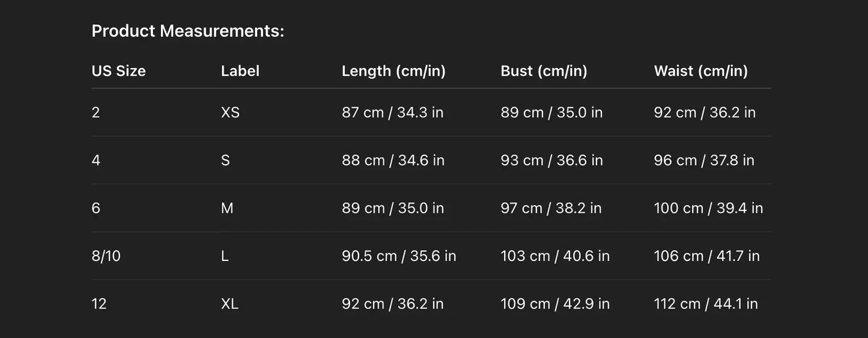Click the 93 cm / 36.6 in bust value
The width and height of the screenshot is (868, 338).
pos(551,161)
